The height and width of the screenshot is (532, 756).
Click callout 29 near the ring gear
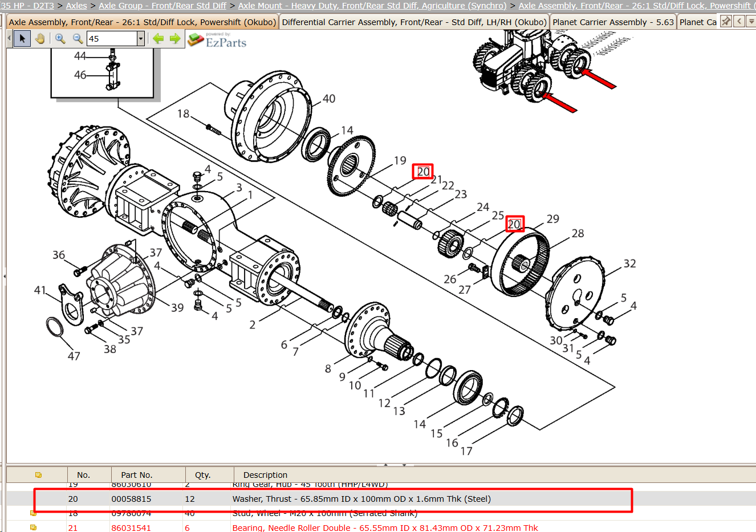[x=553, y=219]
